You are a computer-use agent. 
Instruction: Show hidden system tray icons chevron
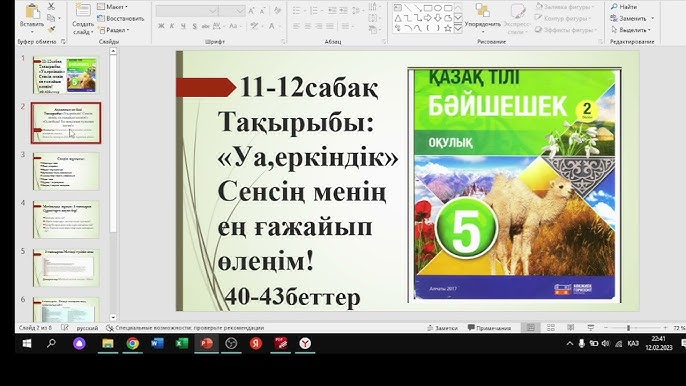(570, 344)
